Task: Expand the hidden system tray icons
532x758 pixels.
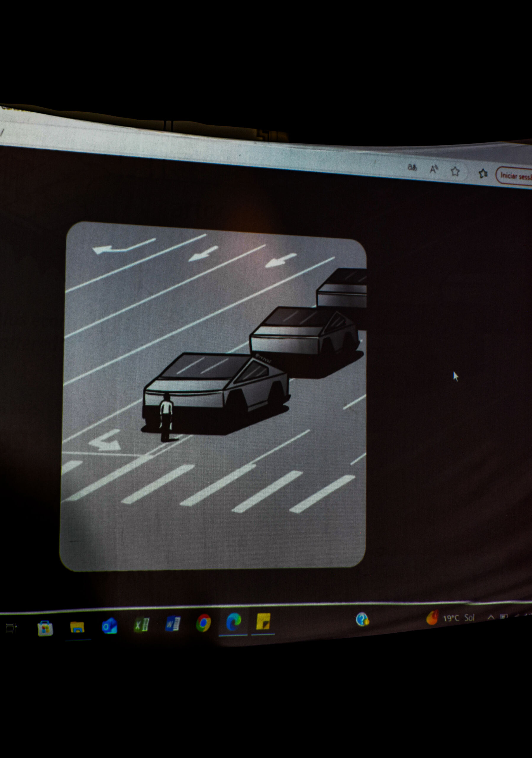Action: coord(491,617)
